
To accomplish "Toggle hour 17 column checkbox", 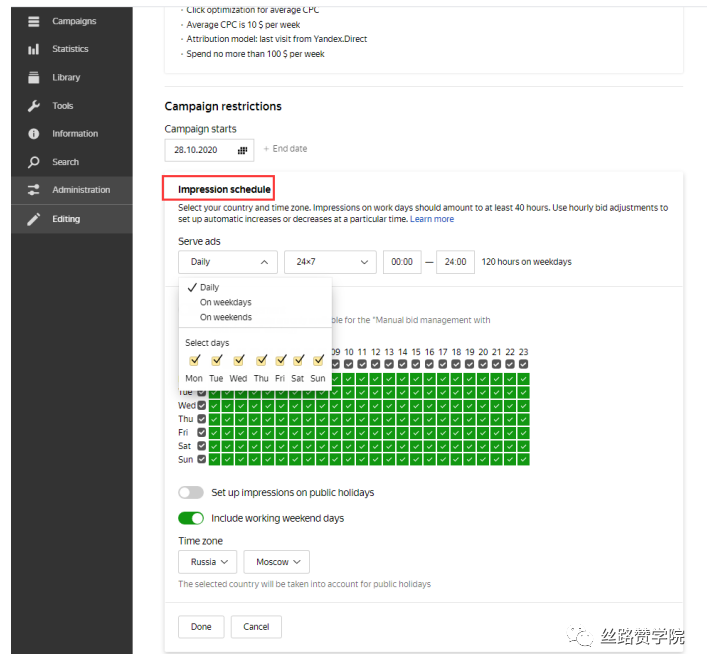I will pos(443,364).
